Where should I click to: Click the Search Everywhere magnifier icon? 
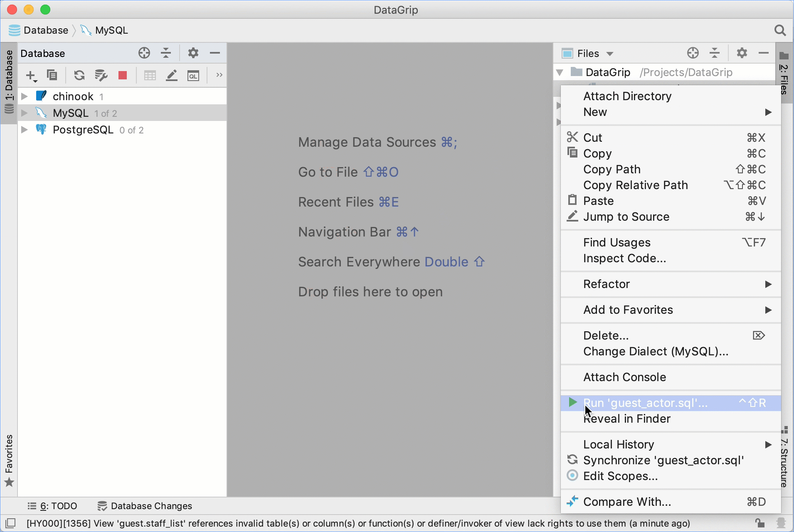[x=780, y=30]
